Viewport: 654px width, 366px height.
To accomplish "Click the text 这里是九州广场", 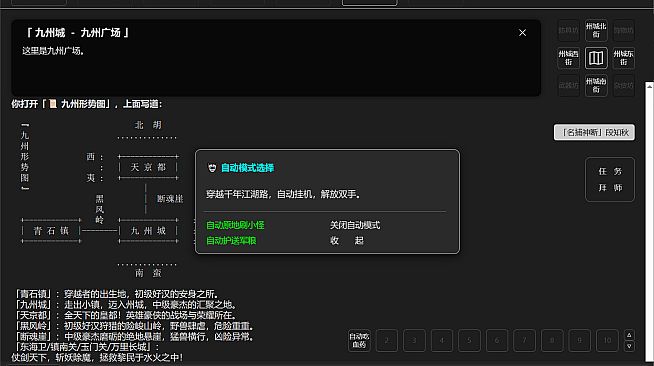I will [x=53, y=51].
